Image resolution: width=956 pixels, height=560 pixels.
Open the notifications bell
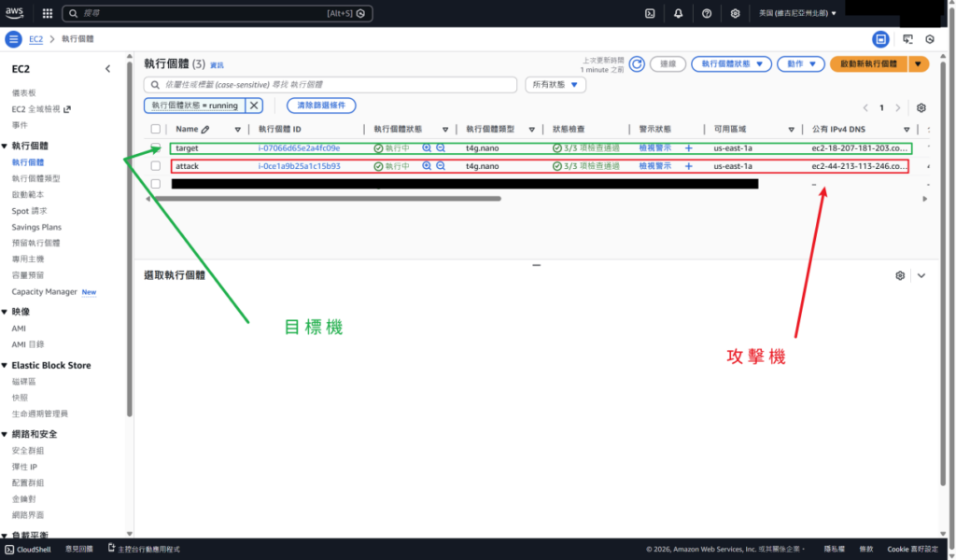click(678, 13)
